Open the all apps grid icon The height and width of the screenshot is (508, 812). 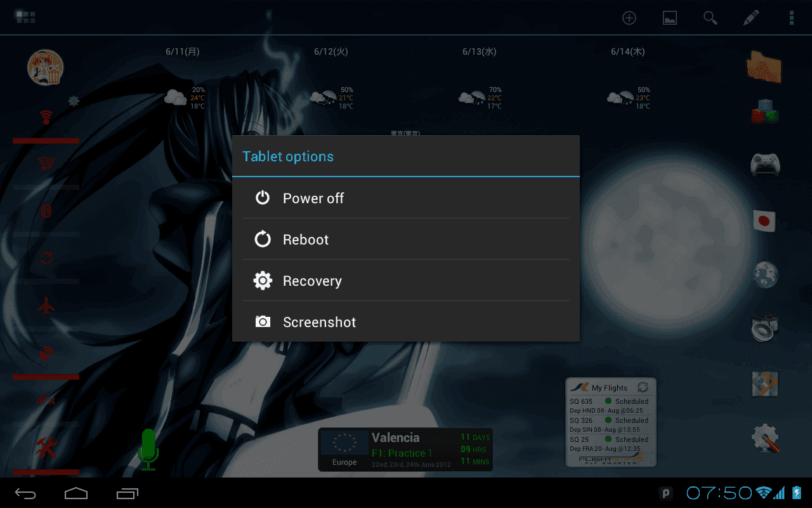coord(25,17)
